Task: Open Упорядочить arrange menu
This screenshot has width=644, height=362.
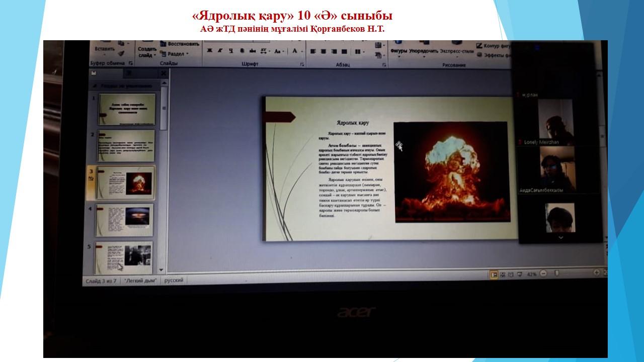Action: tap(424, 51)
